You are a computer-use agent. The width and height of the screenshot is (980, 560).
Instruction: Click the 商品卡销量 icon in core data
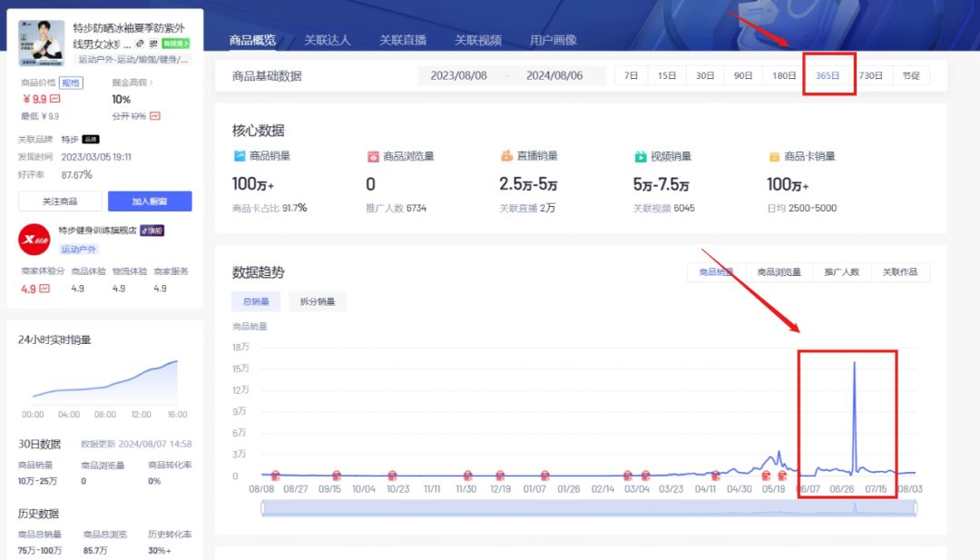coord(774,156)
